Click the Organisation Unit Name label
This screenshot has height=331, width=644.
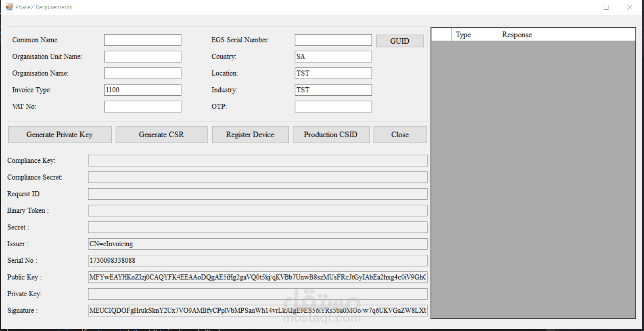tap(47, 57)
